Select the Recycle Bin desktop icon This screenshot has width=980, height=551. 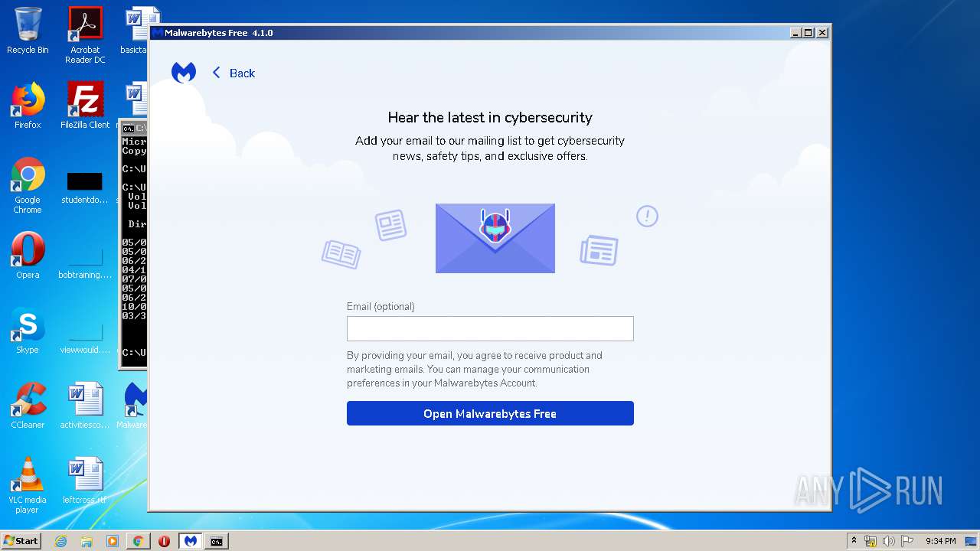(x=28, y=31)
